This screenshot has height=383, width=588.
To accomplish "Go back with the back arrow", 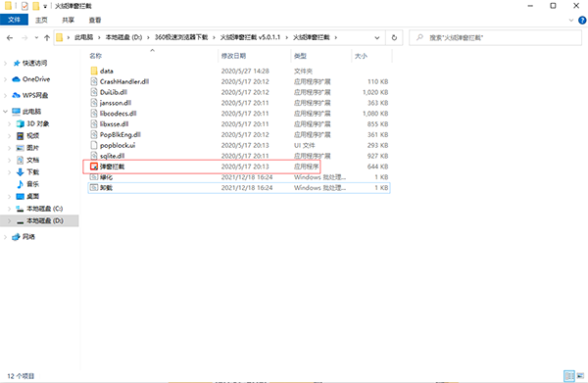I will tap(10, 37).
